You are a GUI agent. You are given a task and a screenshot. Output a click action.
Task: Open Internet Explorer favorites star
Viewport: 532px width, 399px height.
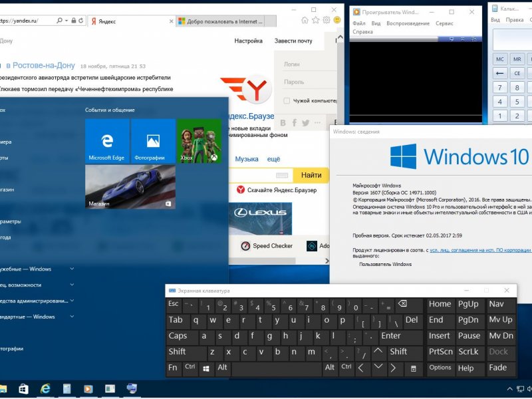click(315, 21)
